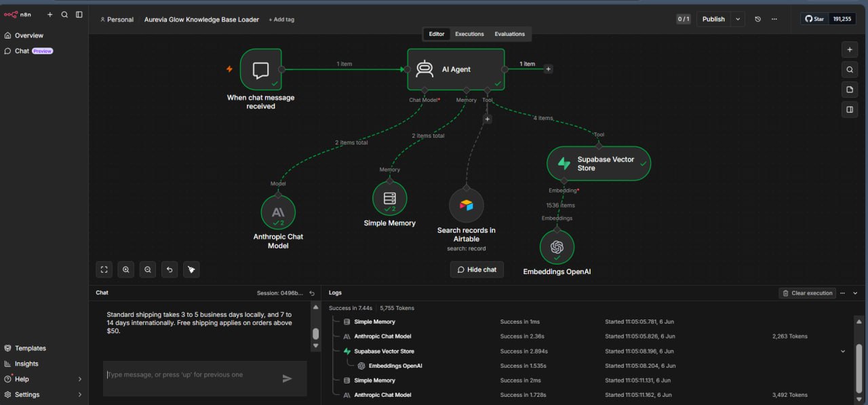Open the Publish dropdown arrow
The image size is (868, 405).
[x=738, y=19]
